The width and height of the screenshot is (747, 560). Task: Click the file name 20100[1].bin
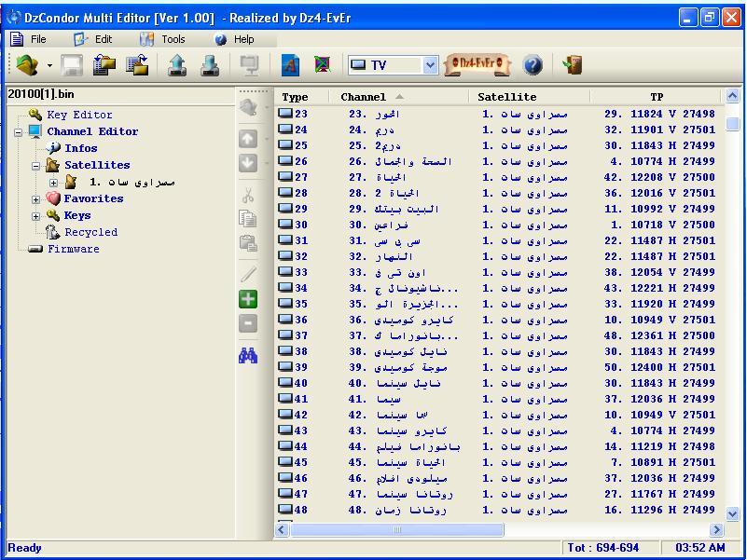tap(41, 94)
